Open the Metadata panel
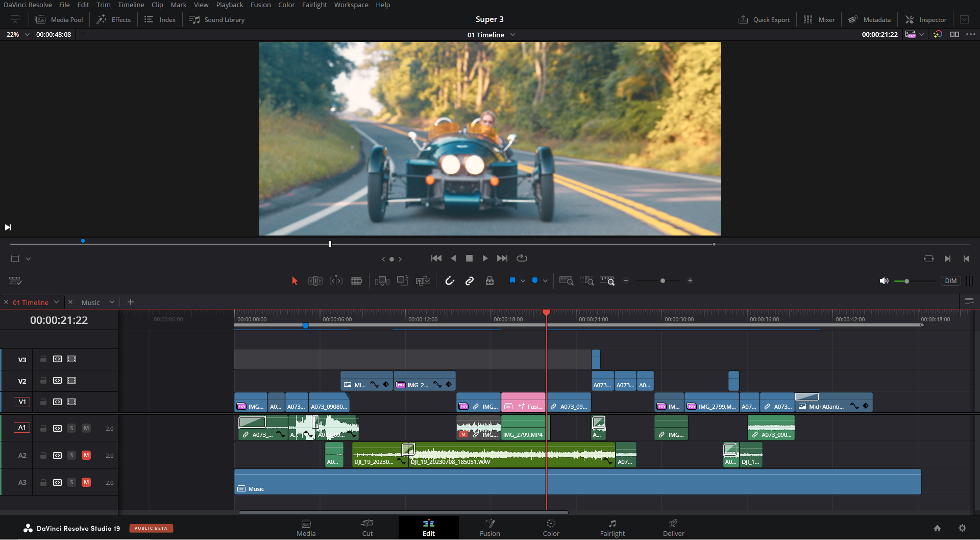 (870, 19)
